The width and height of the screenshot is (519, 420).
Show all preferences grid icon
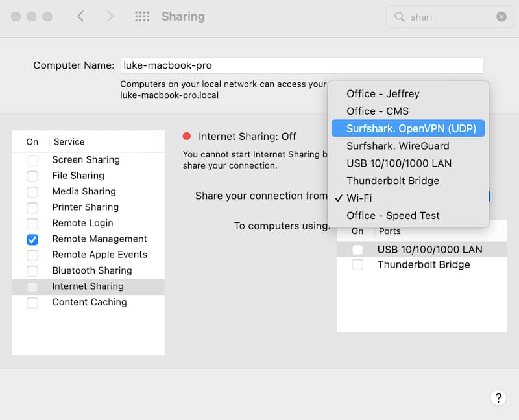click(x=142, y=16)
